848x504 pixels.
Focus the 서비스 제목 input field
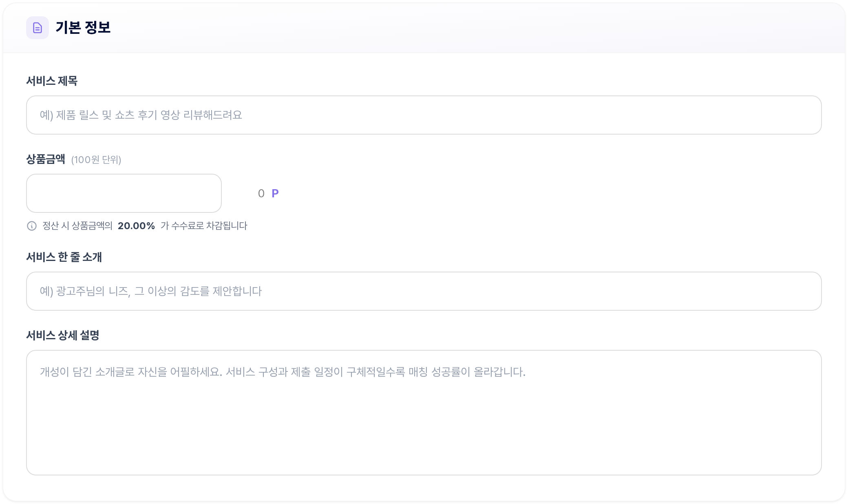tap(424, 115)
